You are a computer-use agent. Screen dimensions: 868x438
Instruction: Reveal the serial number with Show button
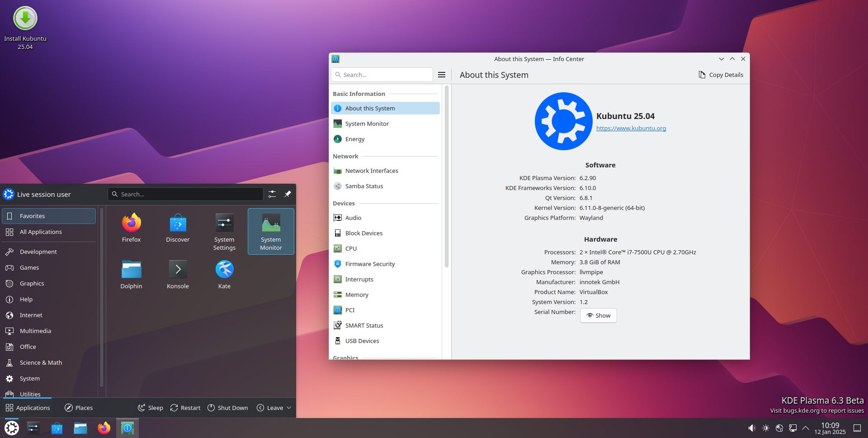coord(598,315)
